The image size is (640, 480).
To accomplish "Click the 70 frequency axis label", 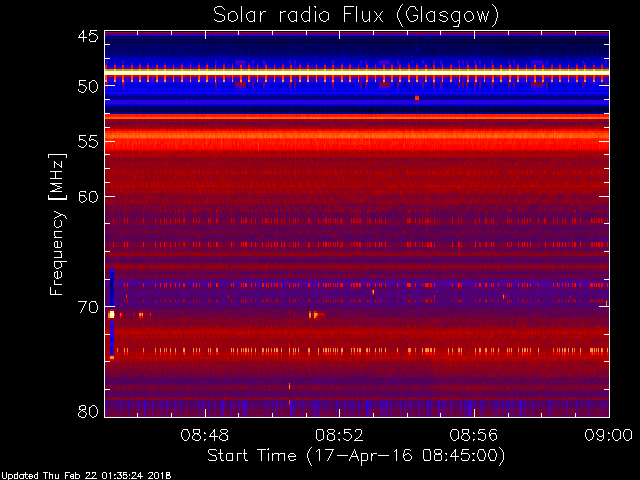I will pos(88,307).
